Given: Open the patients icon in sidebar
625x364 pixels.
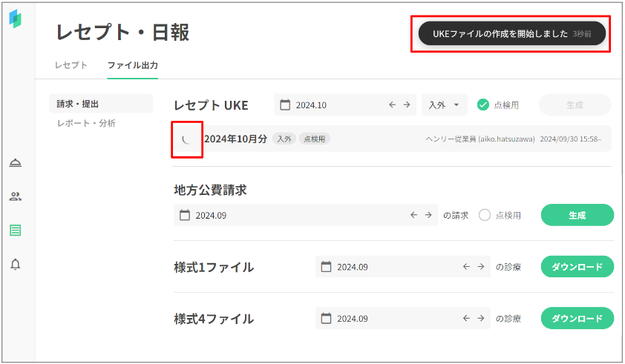Looking at the screenshot, I should (16, 196).
